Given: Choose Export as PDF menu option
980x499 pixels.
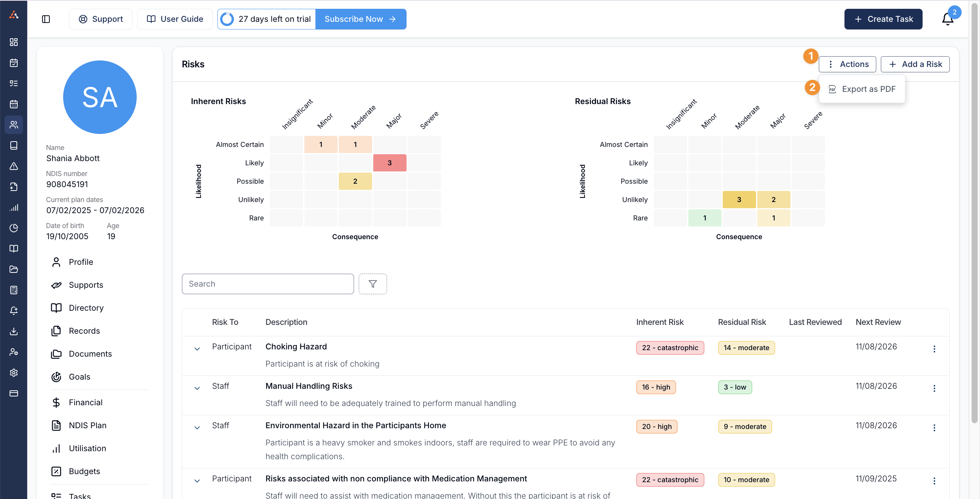Looking at the screenshot, I should 862,89.
